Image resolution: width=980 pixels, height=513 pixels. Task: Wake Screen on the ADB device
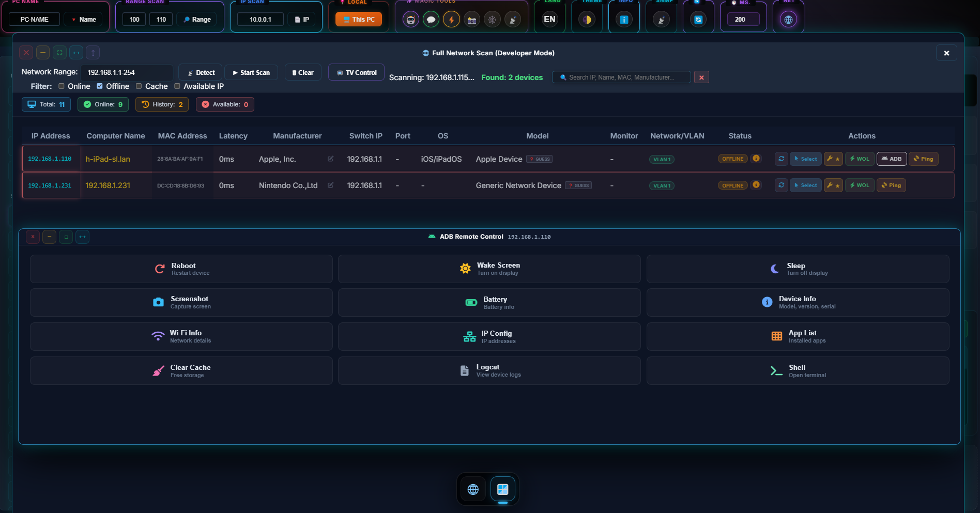tap(489, 269)
